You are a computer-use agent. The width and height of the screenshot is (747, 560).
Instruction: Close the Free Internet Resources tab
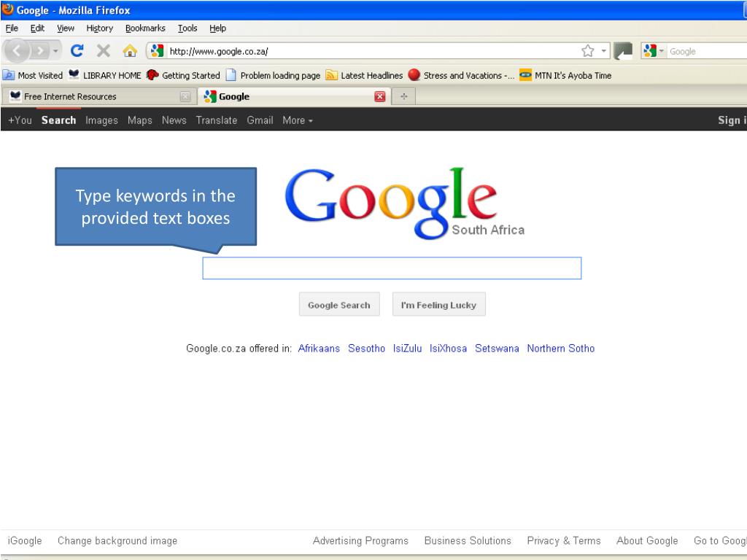point(185,97)
